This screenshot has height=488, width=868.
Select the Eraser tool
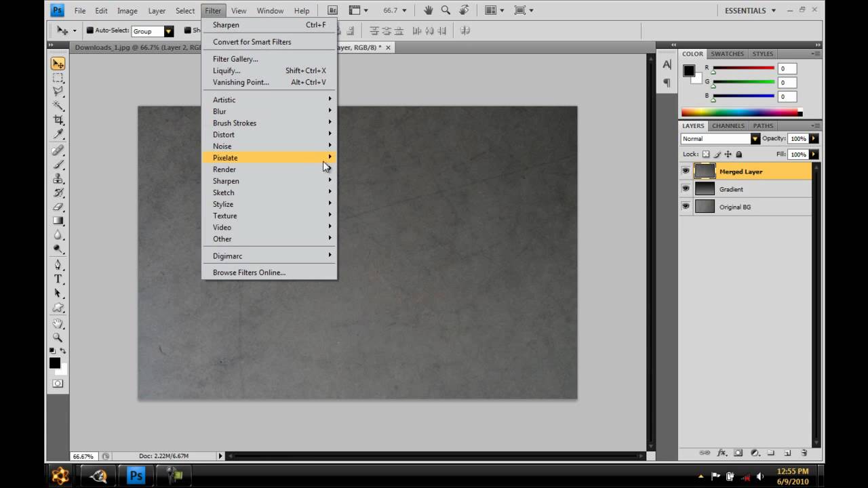[x=58, y=207]
